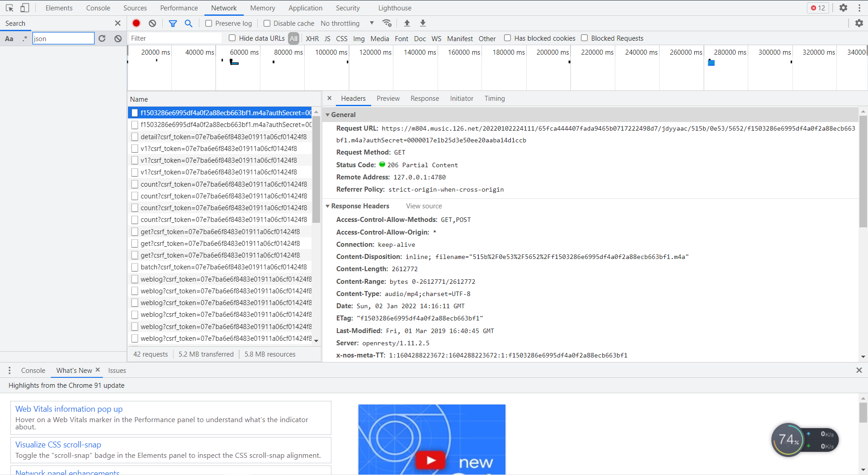Viewport: 868px width, 475px height.
Task: Filter requests by JS type
Action: pos(327,38)
